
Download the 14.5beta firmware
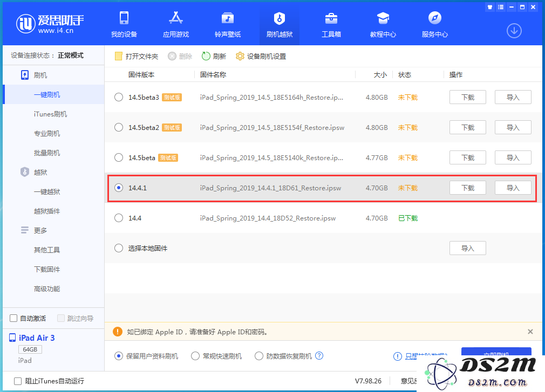pyautogui.click(x=467, y=157)
